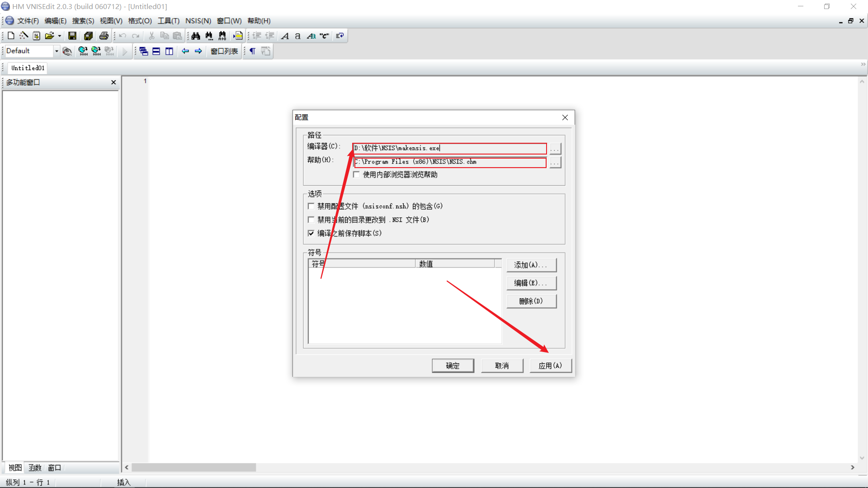Screen dimensions: 868x488
Task: Open the 工具(T) menu
Action: pyautogui.click(x=169, y=21)
